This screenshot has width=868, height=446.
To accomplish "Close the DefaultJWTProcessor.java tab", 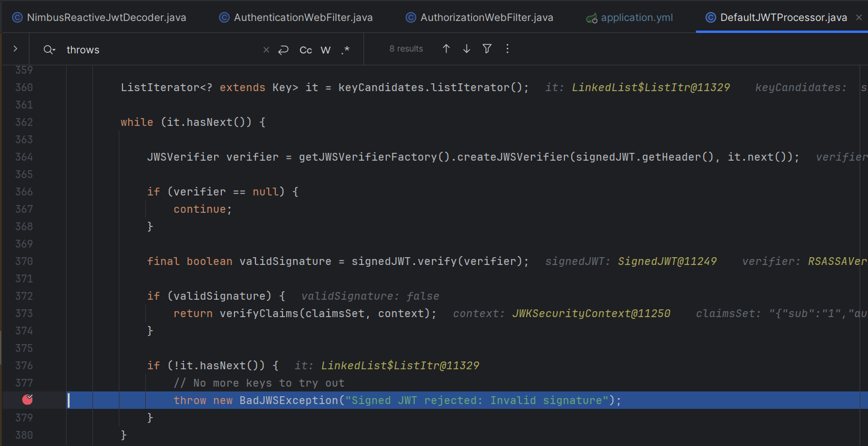I will click(860, 17).
